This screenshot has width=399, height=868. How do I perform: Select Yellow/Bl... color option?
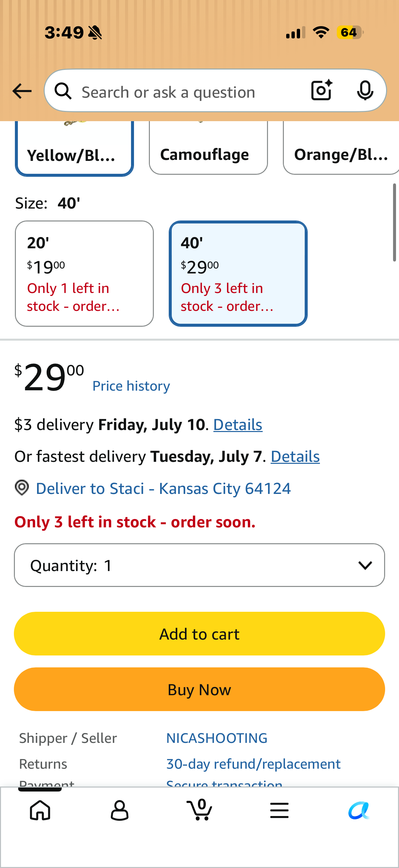tap(74, 148)
